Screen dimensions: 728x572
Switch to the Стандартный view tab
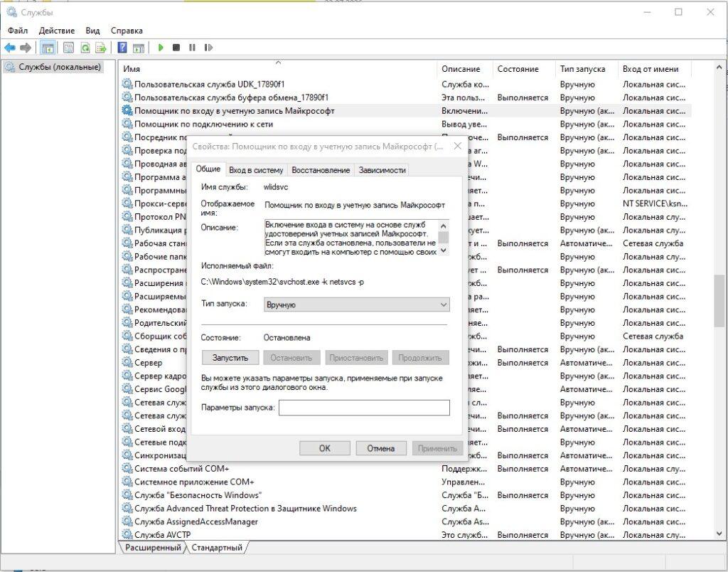tap(217, 547)
